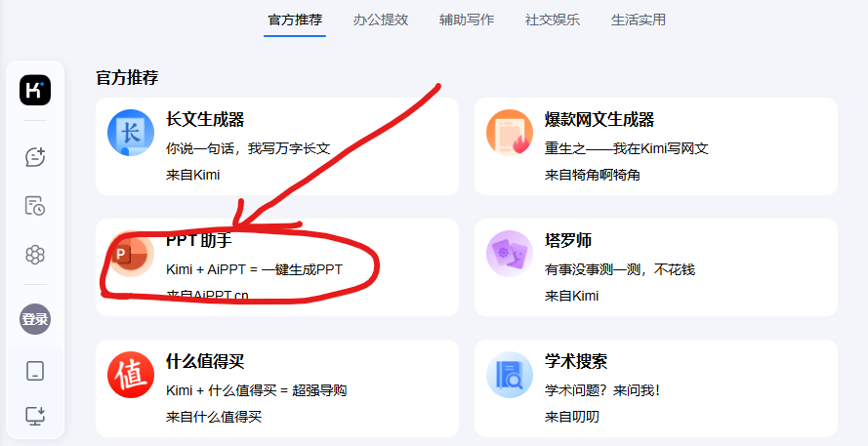Image resolution: width=868 pixels, height=446 pixels.
Task: Click the 爆款网文生成器 orange icon
Action: (x=510, y=133)
